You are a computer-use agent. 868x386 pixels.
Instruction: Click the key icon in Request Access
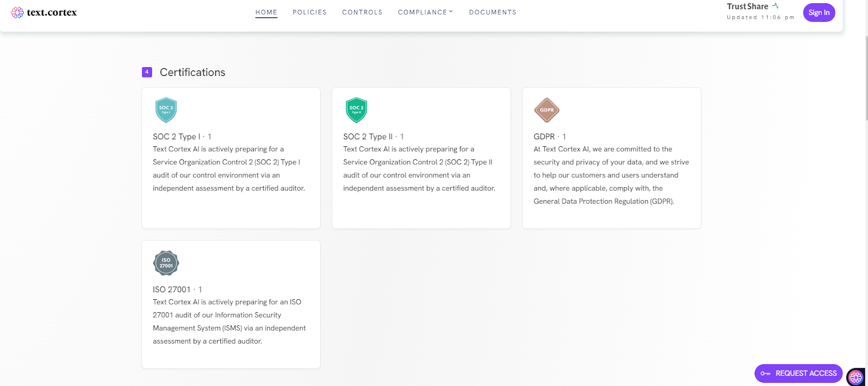[765, 374]
